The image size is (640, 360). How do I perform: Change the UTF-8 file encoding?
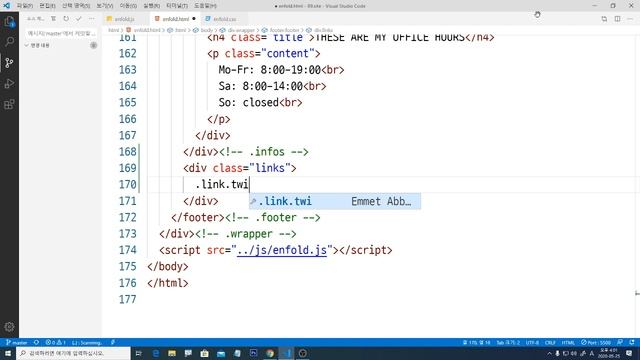point(532,342)
